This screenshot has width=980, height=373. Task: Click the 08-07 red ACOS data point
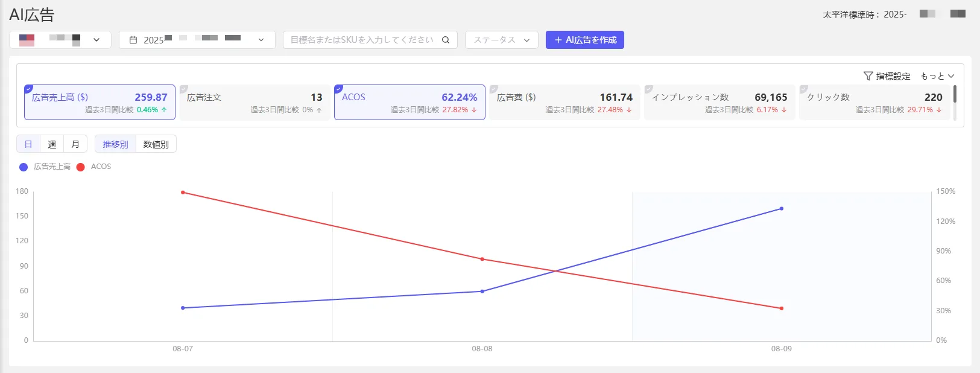[183, 193]
